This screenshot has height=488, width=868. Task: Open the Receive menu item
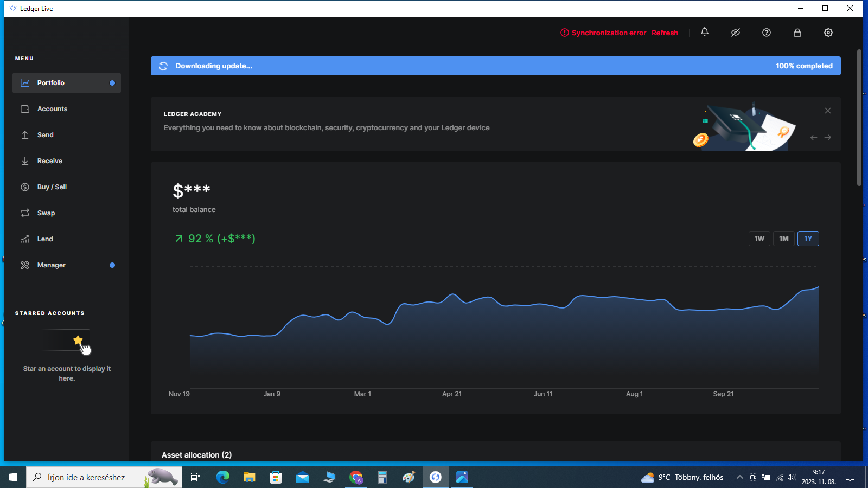(x=67, y=161)
